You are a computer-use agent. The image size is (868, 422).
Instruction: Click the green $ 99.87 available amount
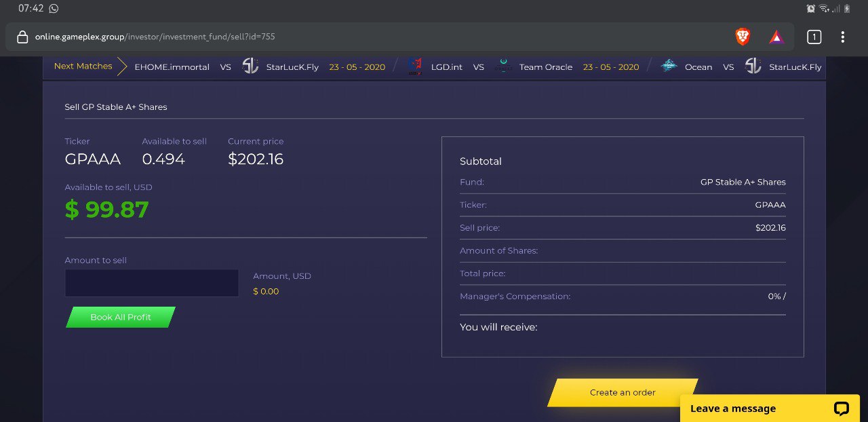pyautogui.click(x=106, y=210)
